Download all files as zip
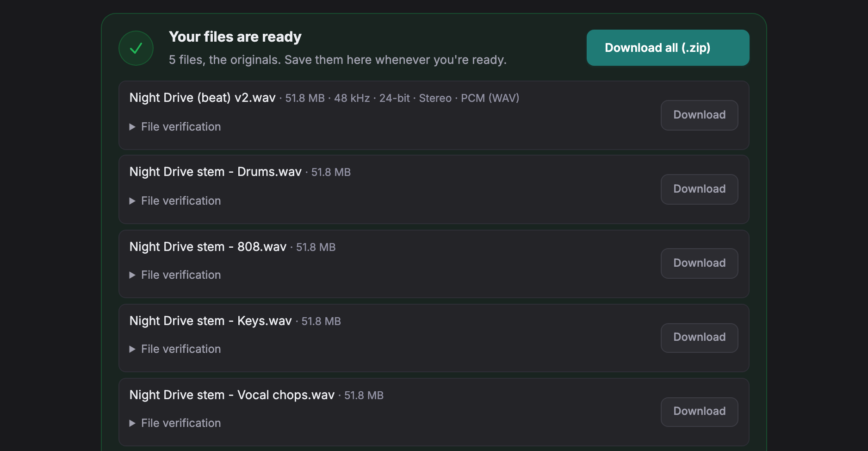Viewport: 868px width, 451px height. (x=668, y=48)
